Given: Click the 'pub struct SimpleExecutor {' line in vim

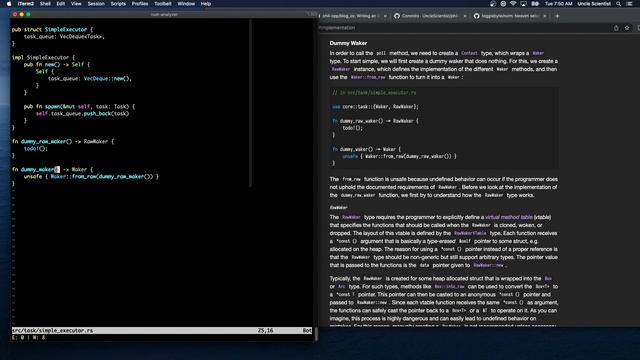Looking at the screenshot, I should click(52, 29).
